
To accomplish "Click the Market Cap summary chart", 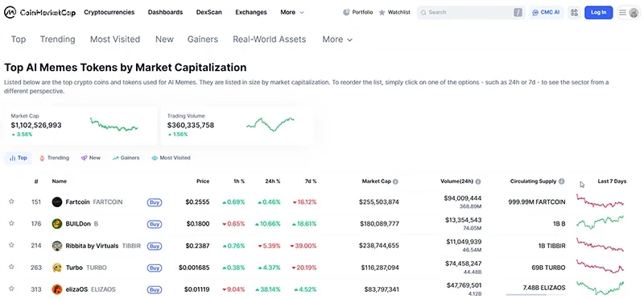I will (x=114, y=125).
